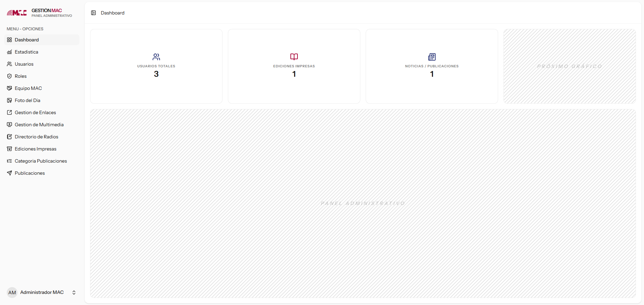The image size is (644, 305).
Task: Click the Noticias / Publicaciones newspaper icon
Action: [432, 57]
